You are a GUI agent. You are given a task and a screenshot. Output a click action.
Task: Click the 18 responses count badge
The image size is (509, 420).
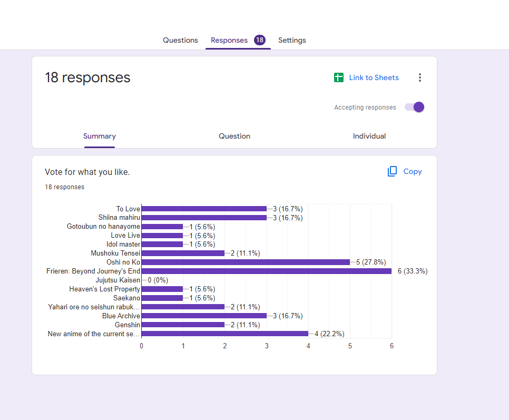tap(260, 40)
